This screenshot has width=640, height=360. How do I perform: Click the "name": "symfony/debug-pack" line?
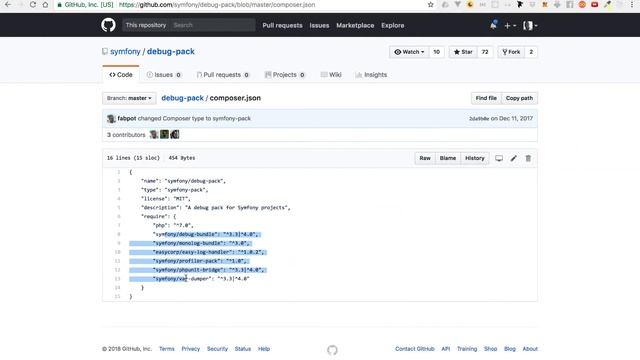[x=183, y=181]
